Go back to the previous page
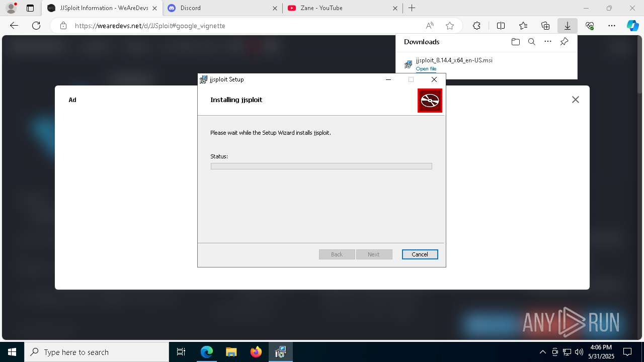This screenshot has width=644, height=362. pos(14,26)
